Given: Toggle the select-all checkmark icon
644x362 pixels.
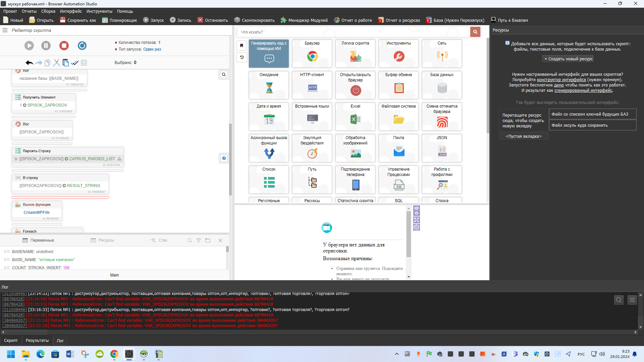Looking at the screenshot, I should point(75,63).
